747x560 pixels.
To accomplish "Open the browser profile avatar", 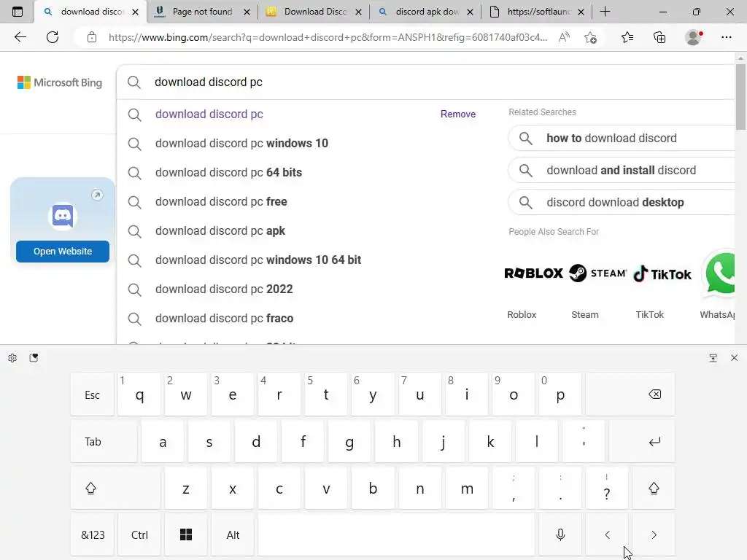I will [x=693, y=37].
